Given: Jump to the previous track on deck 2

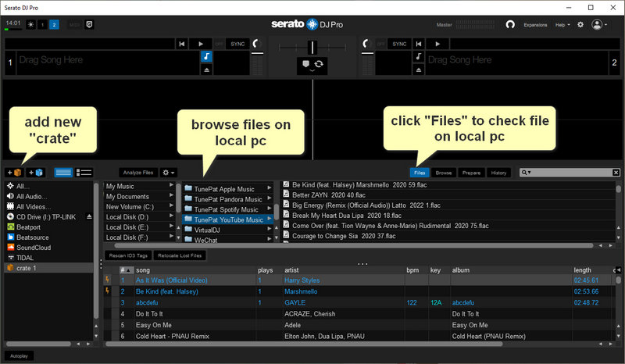Looking at the screenshot, I should (x=419, y=44).
